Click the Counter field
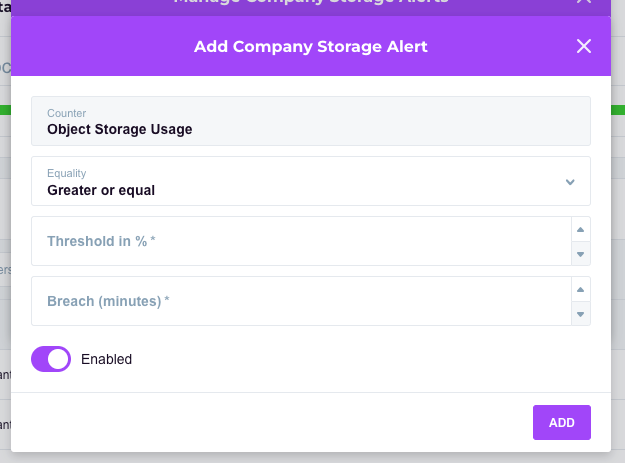Image resolution: width=625 pixels, height=463 pixels. 310,121
